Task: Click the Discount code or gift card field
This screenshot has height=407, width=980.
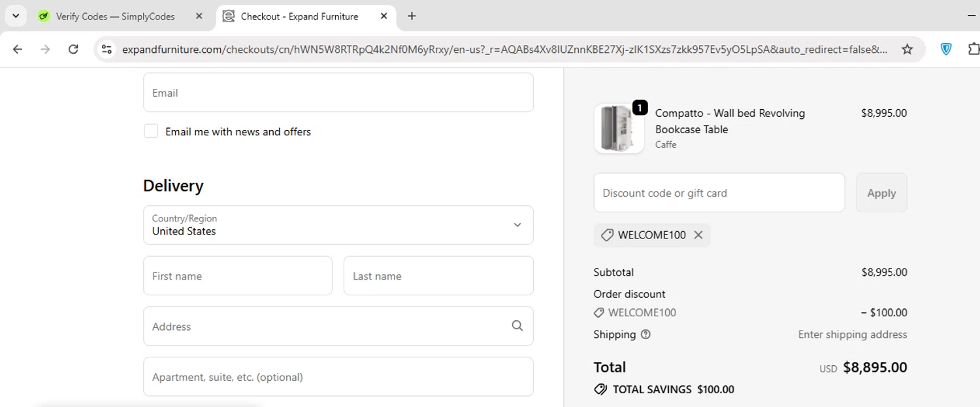Action: pos(719,193)
